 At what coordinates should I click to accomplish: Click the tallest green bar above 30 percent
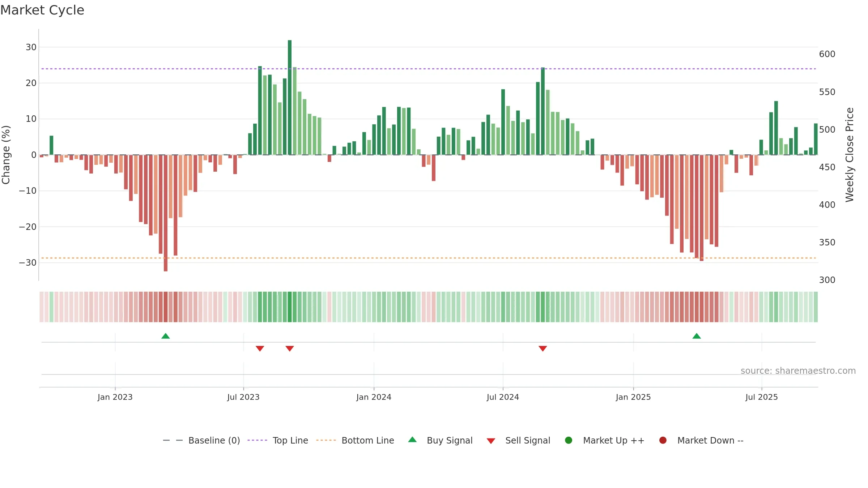click(x=290, y=97)
